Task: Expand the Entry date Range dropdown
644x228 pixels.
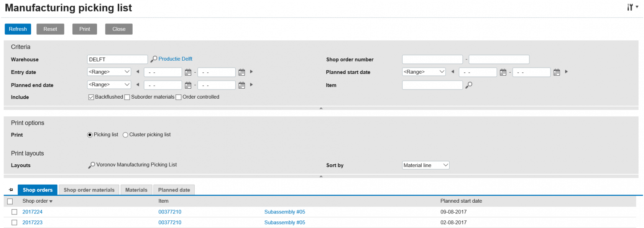Action: [109, 72]
